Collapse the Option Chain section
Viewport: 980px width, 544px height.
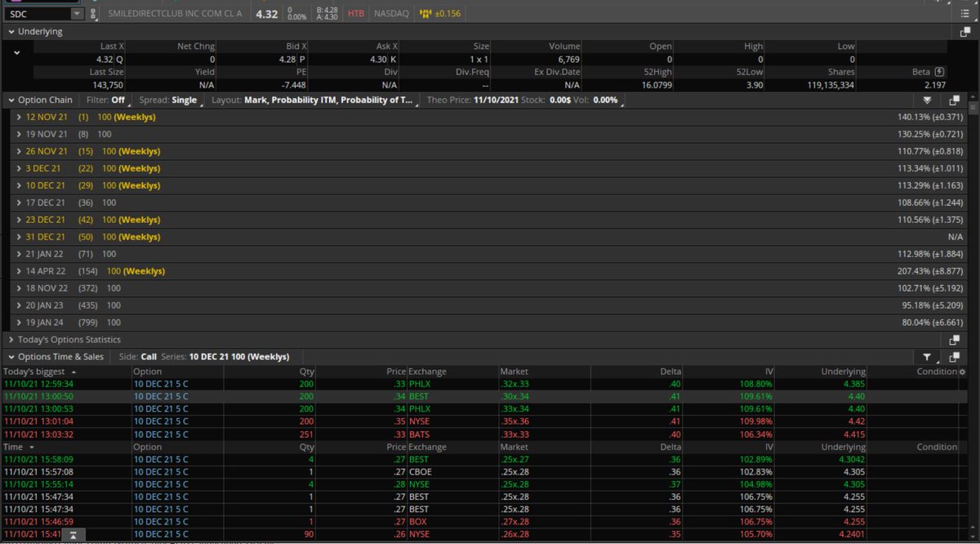pyautogui.click(x=11, y=100)
